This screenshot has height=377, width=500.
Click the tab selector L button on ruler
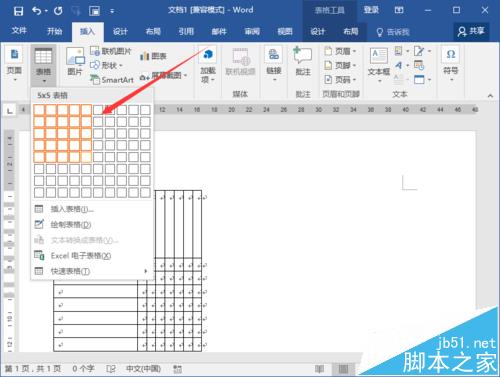click(10, 110)
